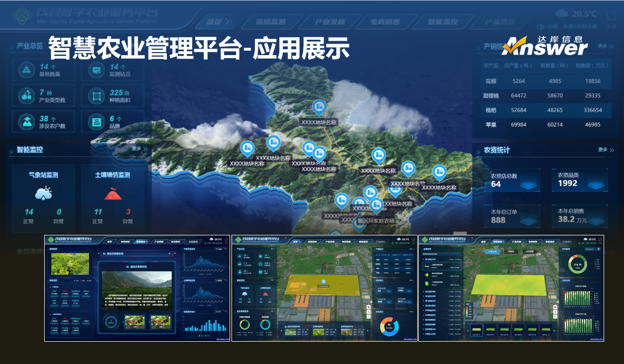Viewport: 624px width, 364px height.
Task: Click the 基地数量 base count icon
Action: 26,70
